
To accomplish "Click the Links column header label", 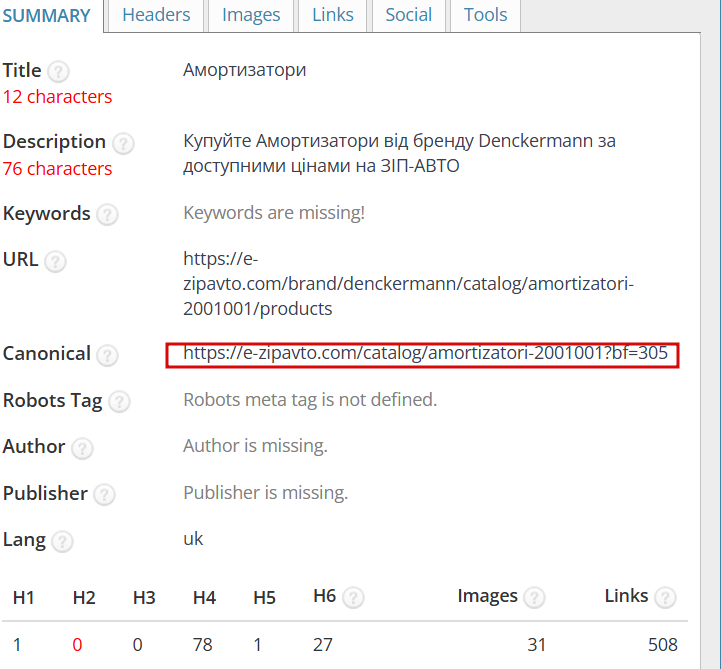I will [626, 596].
